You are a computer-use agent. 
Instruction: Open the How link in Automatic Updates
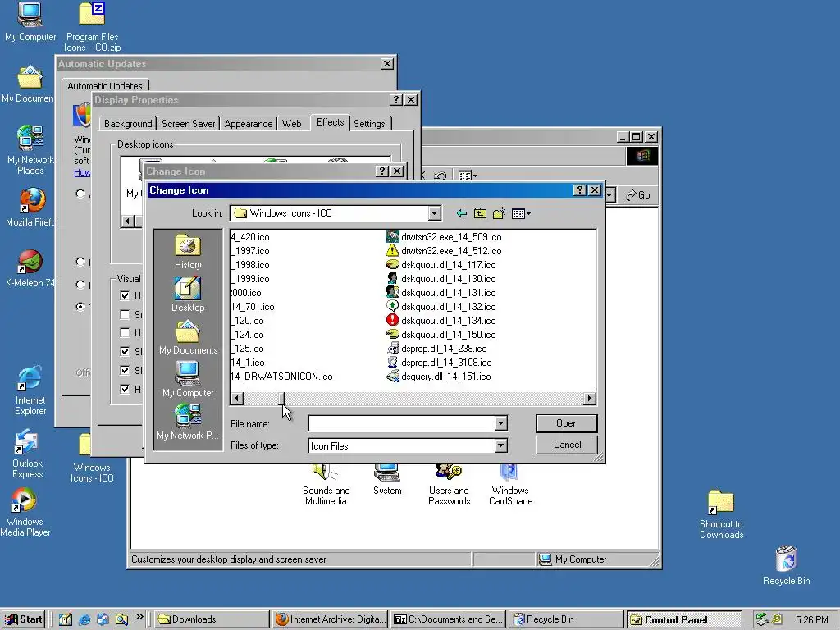pos(82,172)
